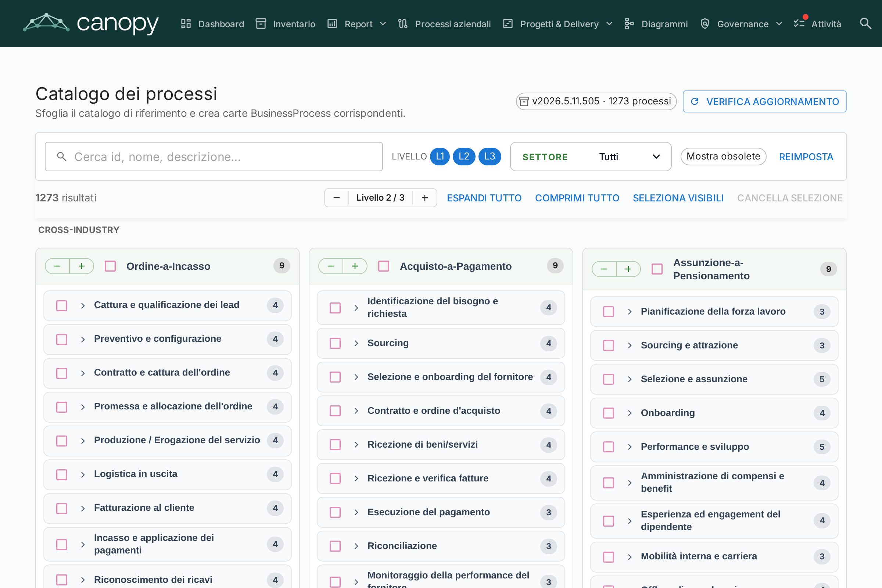Click SELEZIONA VISIBILI
The image size is (882, 588).
pos(678,198)
